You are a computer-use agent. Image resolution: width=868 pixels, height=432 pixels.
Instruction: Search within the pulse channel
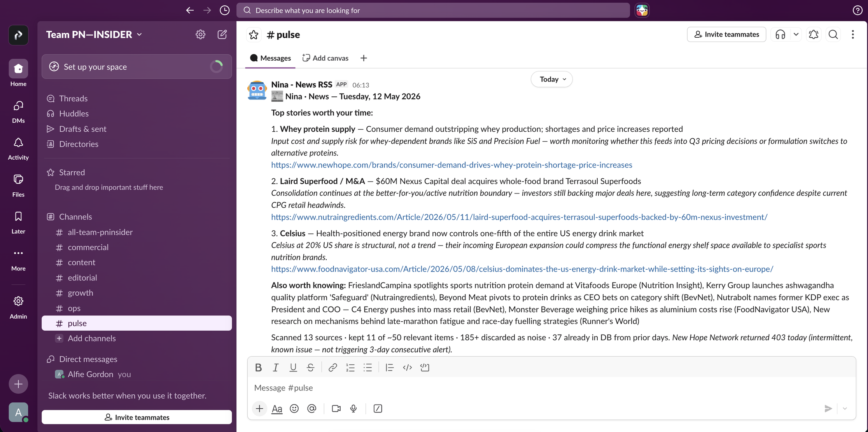pyautogui.click(x=833, y=34)
